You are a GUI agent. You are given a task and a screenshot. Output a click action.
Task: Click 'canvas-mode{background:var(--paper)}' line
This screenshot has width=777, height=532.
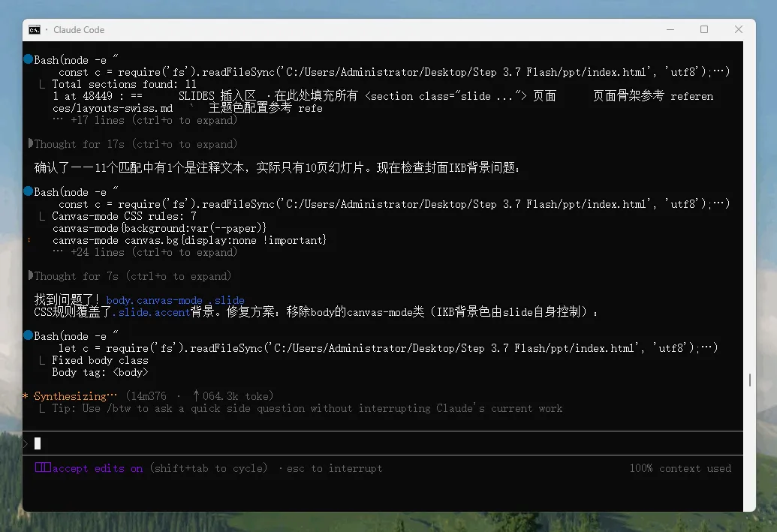click(160, 228)
